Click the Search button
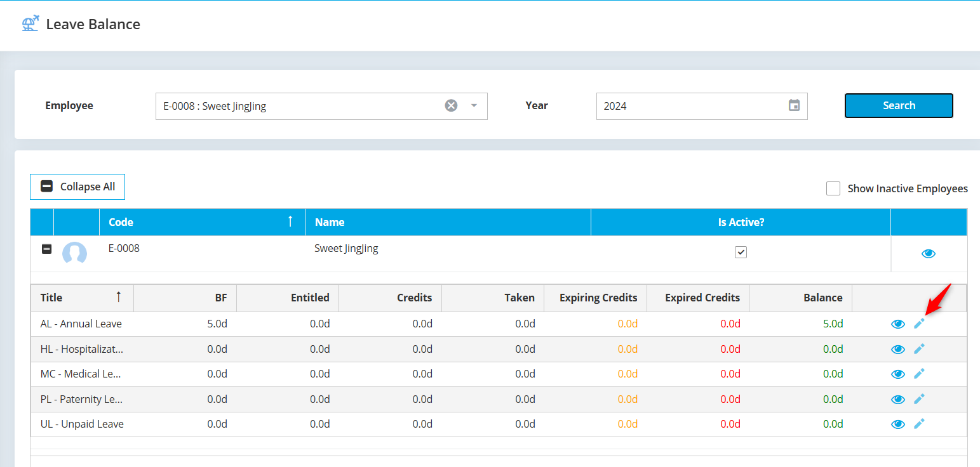The width and height of the screenshot is (980, 467). coord(899,105)
